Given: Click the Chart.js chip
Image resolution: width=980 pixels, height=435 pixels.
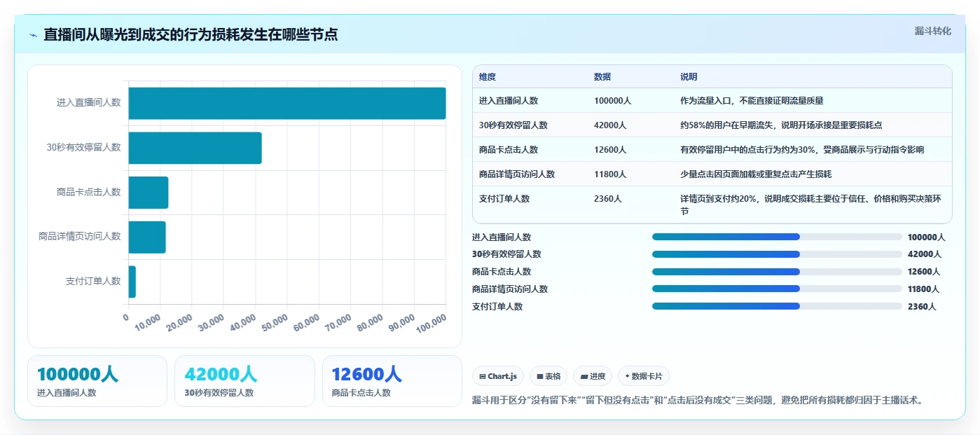Looking at the screenshot, I should pyautogui.click(x=498, y=376).
